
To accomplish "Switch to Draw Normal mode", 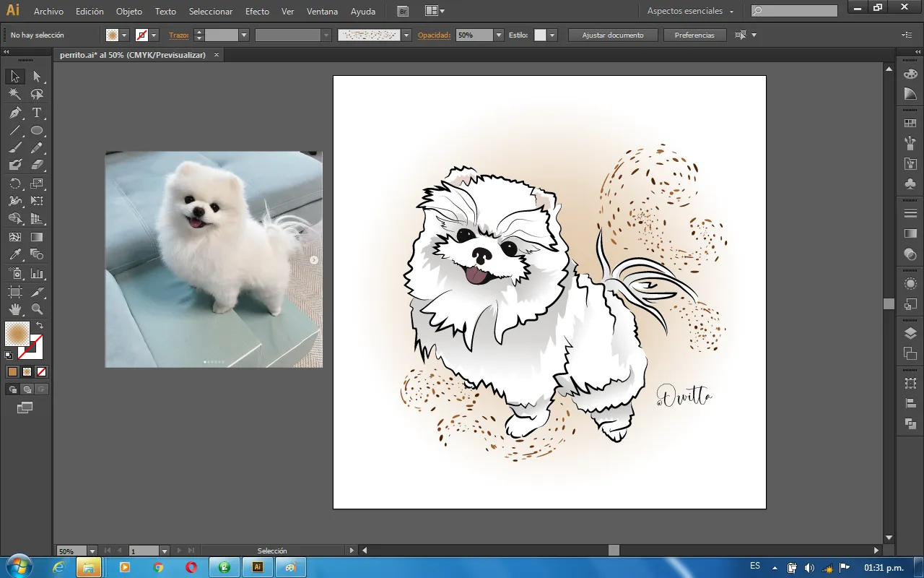I will [12, 389].
